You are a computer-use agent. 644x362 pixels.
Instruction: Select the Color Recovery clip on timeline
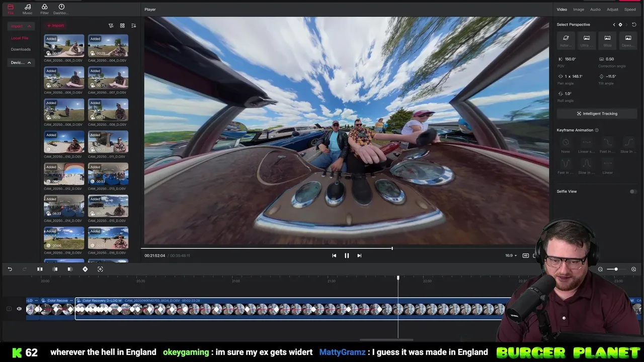(57, 309)
